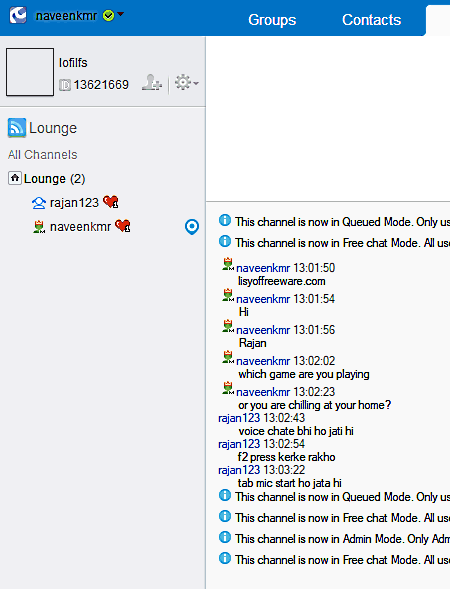Screen dimensions: 450x589
Task: Click the lofilfs group avatar thumbnail
Action: 30,72
